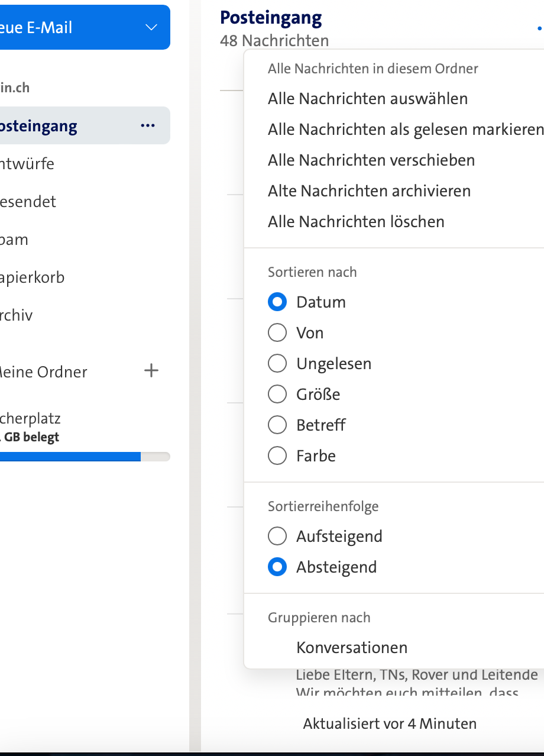Select Alte Nachrichten archivieren
Image resolution: width=544 pixels, height=756 pixels.
click(x=369, y=190)
